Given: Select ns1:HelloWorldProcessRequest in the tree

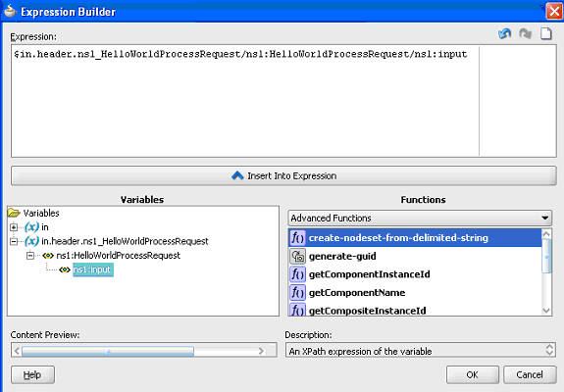Looking at the screenshot, I should (119, 256).
